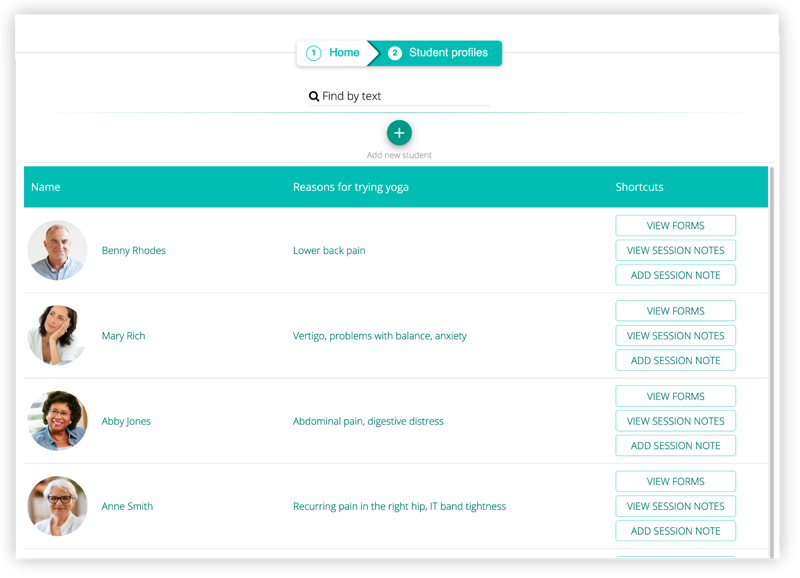Open the Anne Smith name link
Viewport: 800px width, 578px height.
click(127, 506)
